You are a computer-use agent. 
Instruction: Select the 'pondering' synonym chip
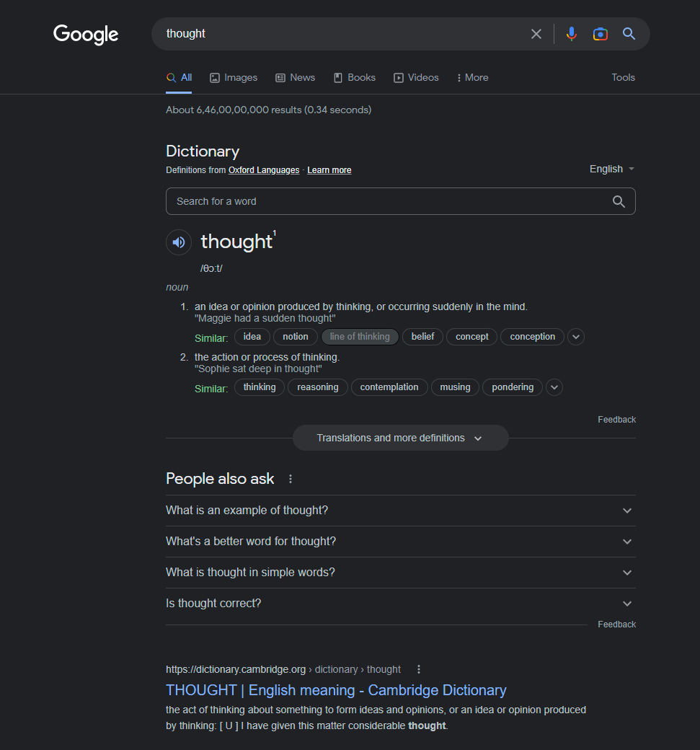(513, 387)
